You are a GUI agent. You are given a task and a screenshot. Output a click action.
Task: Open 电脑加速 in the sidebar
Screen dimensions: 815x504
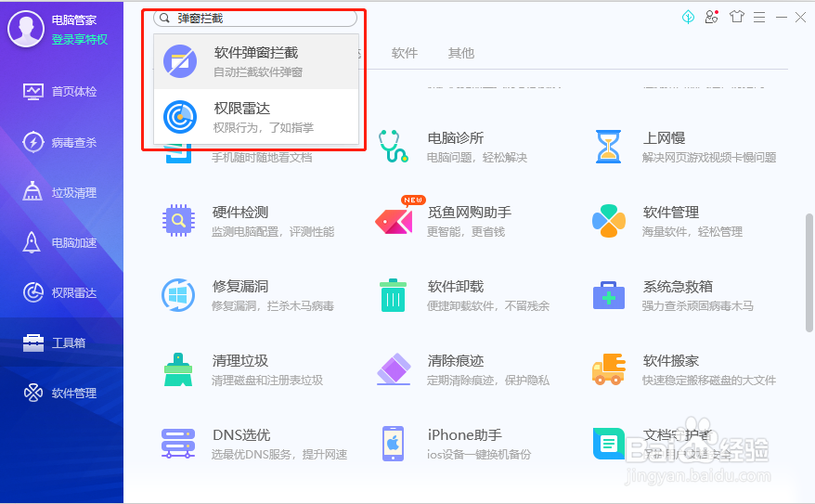pyautogui.click(x=60, y=242)
